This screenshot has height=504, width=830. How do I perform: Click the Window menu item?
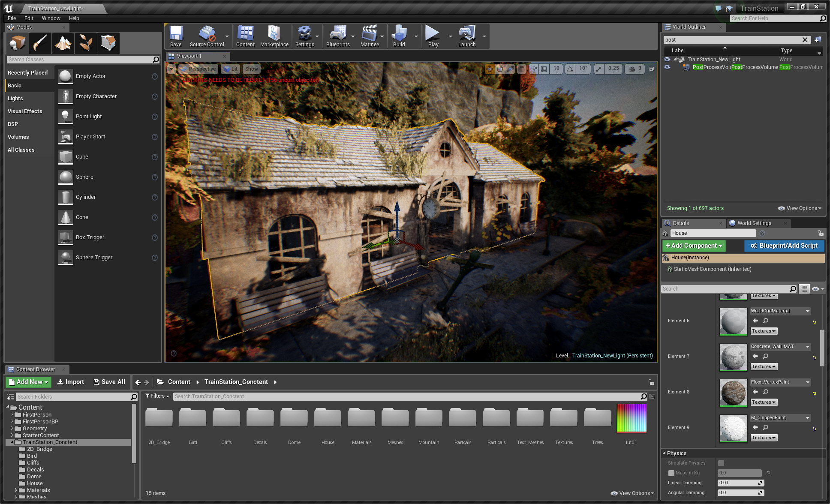pos(51,18)
